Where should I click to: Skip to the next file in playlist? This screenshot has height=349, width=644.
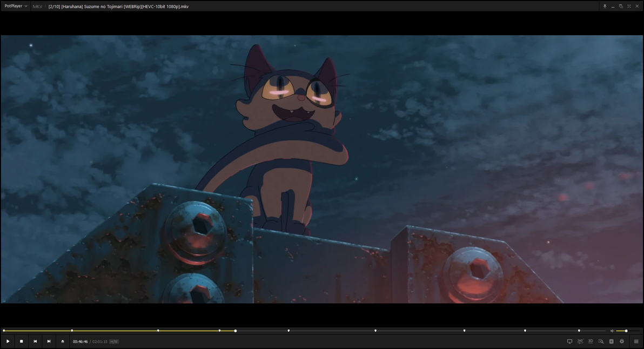(49, 341)
